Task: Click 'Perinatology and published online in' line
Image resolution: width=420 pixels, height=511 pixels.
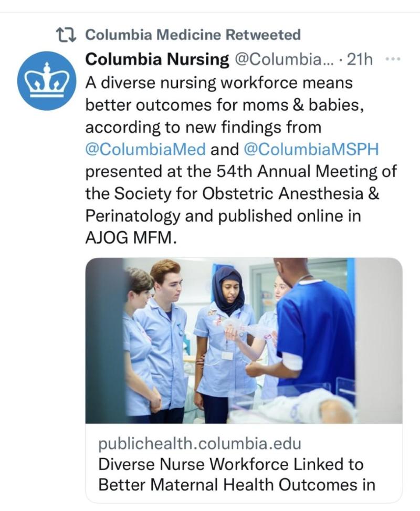Action: coord(223,216)
